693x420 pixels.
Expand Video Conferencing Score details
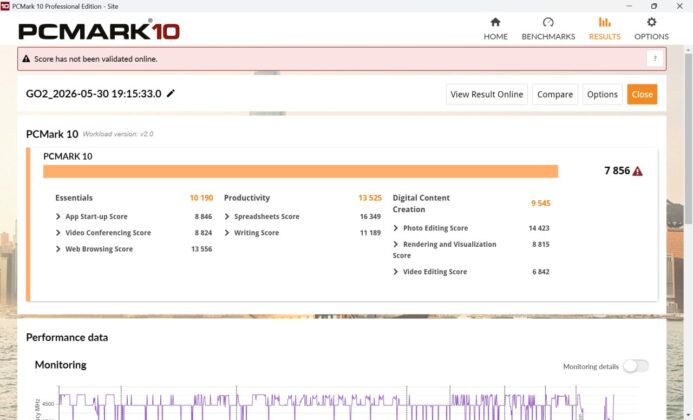coord(58,233)
